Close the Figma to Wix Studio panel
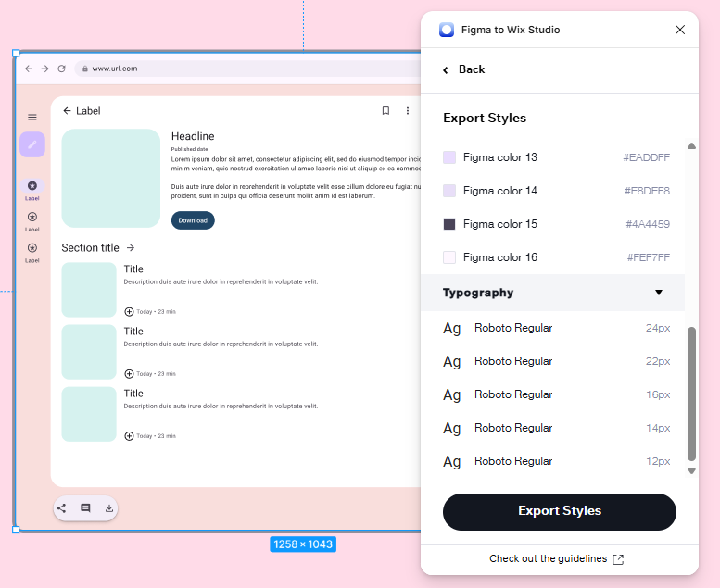This screenshot has width=720, height=588. [680, 30]
